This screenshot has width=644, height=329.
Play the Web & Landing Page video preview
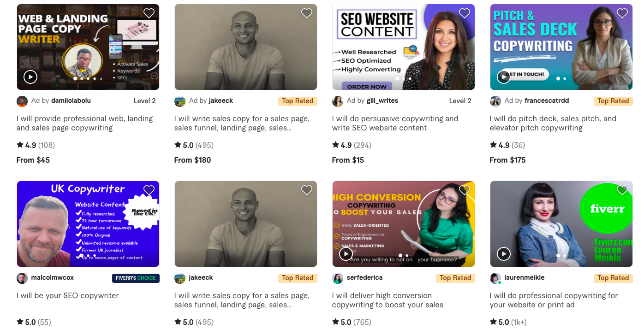30,76
